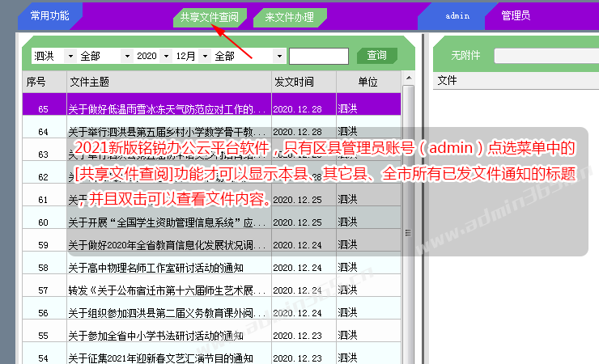Select row 64 about 乡村小学数学骨干教
This screenshot has height=364, width=599.
[x=211, y=127]
